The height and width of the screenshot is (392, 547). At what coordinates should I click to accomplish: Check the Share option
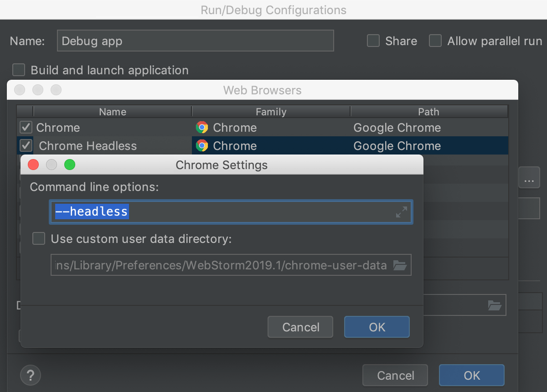click(373, 41)
